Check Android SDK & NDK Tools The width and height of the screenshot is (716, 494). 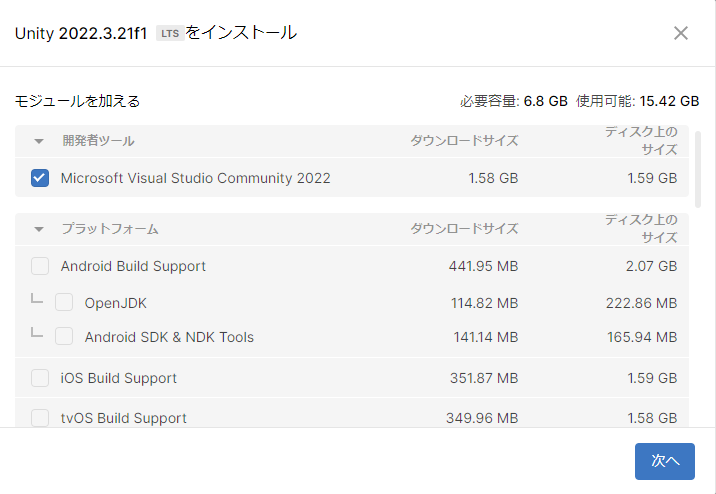click(x=64, y=337)
